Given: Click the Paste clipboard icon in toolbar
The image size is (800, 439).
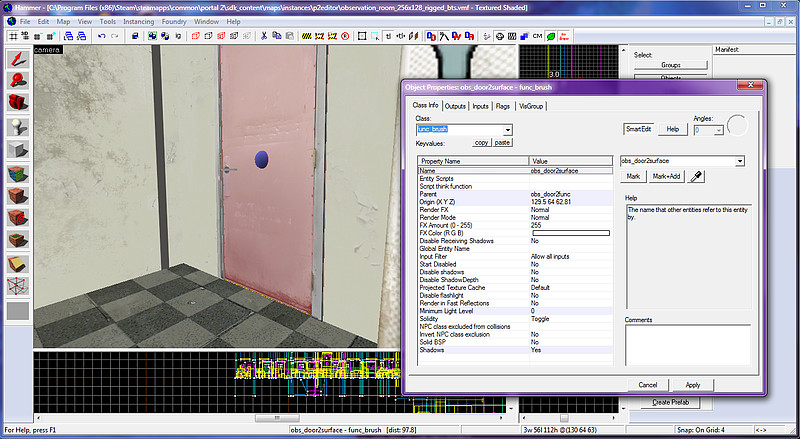Looking at the screenshot, I should click(289, 36).
